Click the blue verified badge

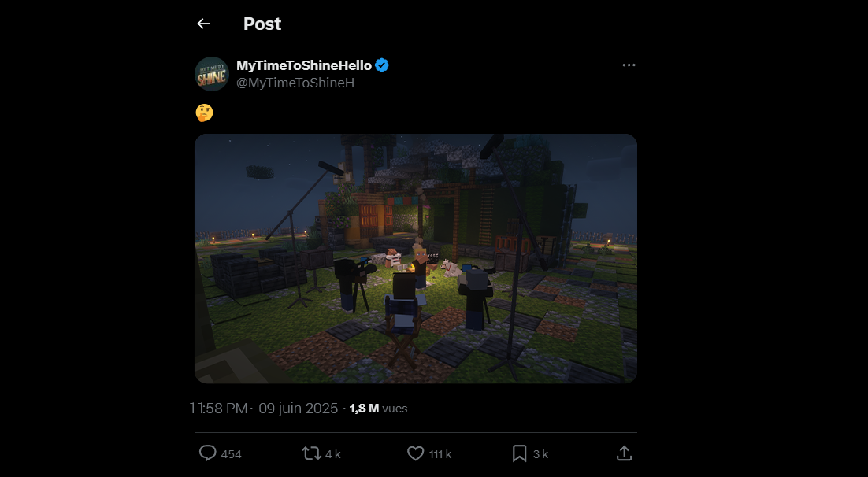382,65
